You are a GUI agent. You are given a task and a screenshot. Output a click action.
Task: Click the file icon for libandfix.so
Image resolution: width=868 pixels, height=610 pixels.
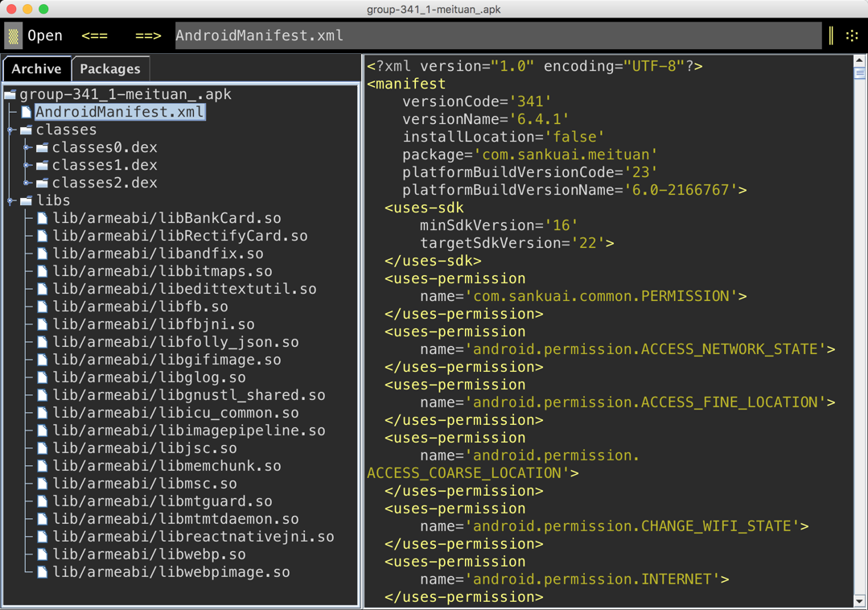(42, 253)
